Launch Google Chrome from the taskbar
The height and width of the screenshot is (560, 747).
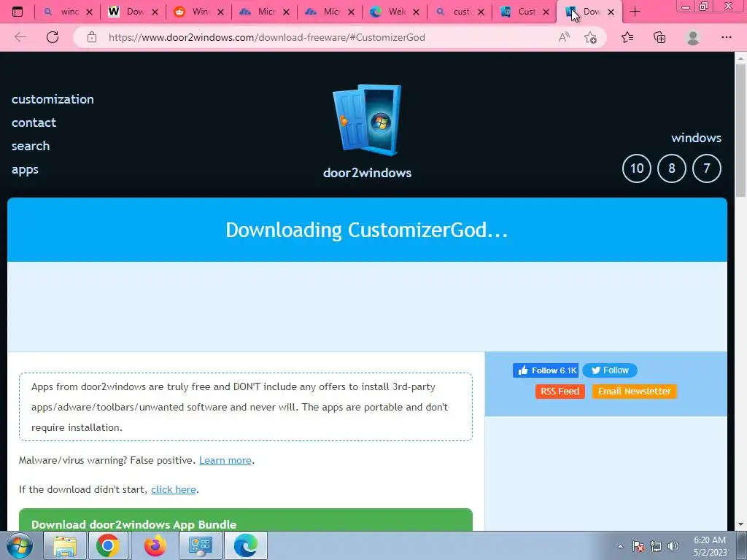click(x=108, y=545)
